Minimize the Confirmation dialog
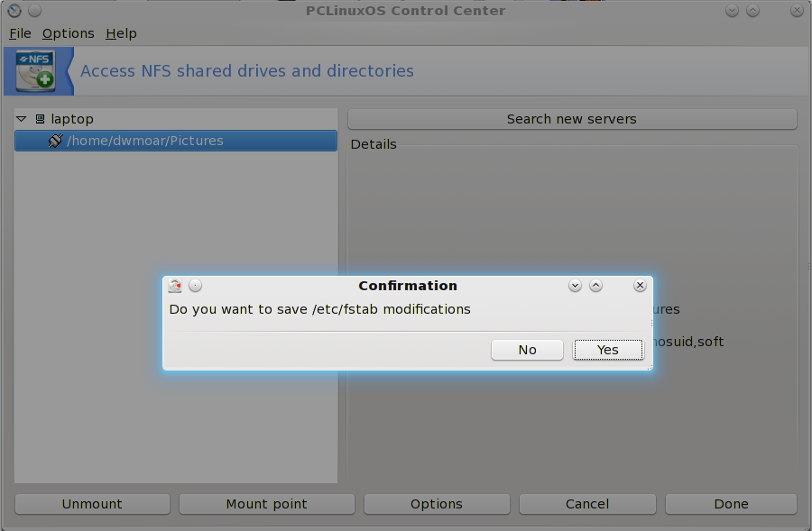This screenshot has height=531, width=812. 575,286
